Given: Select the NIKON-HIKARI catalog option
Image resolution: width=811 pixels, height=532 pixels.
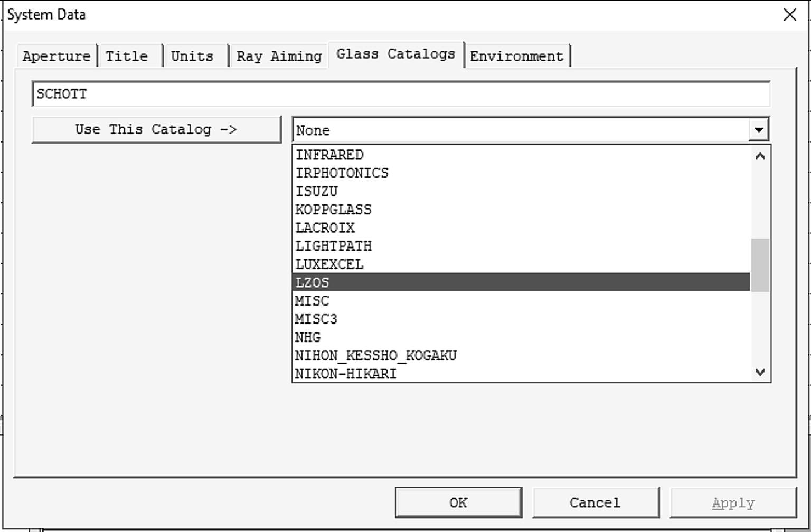Looking at the screenshot, I should coord(345,374).
